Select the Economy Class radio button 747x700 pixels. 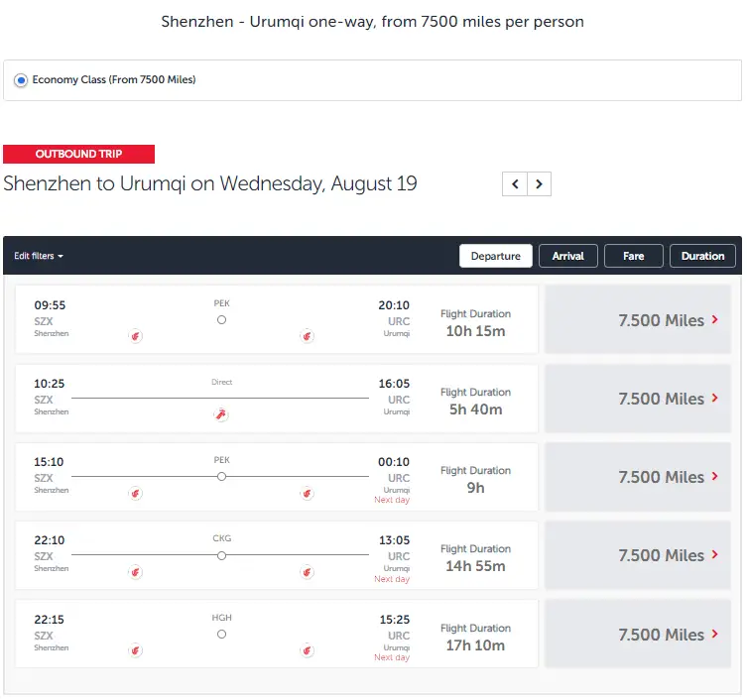(x=21, y=80)
